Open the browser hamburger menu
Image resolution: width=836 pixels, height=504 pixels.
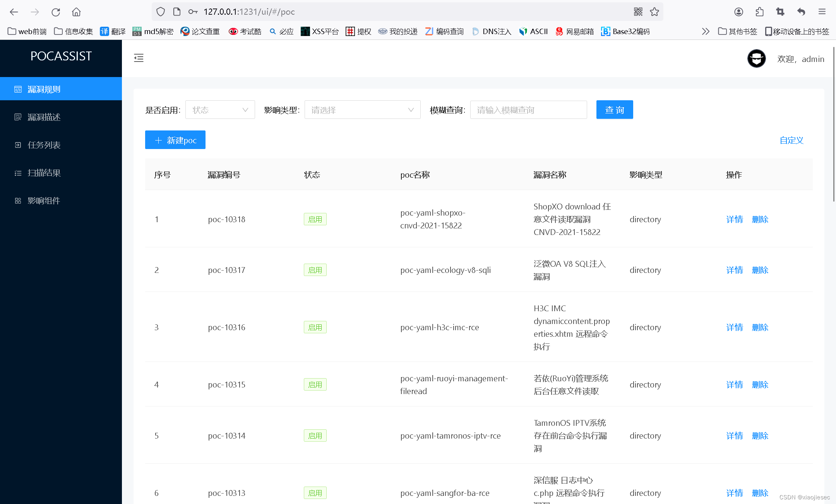(822, 12)
